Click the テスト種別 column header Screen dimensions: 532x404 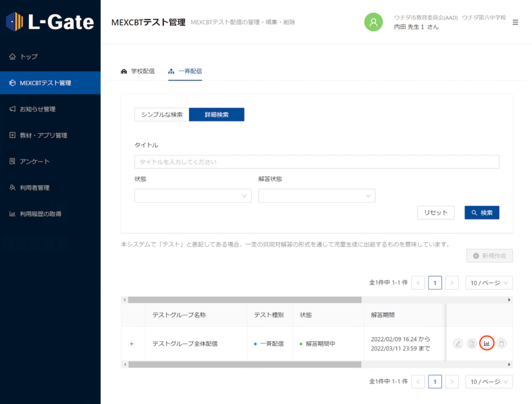coord(269,315)
